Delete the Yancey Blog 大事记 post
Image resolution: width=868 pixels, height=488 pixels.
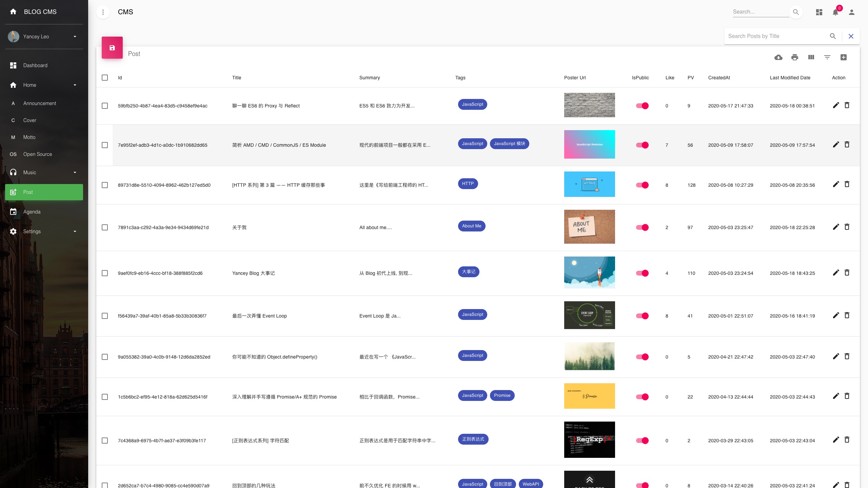(847, 272)
